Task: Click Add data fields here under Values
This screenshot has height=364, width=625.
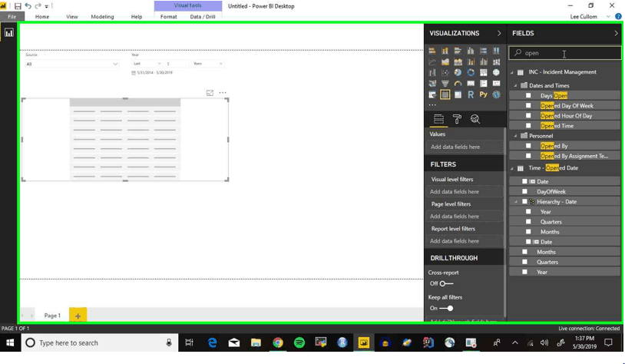Action: pos(465,147)
